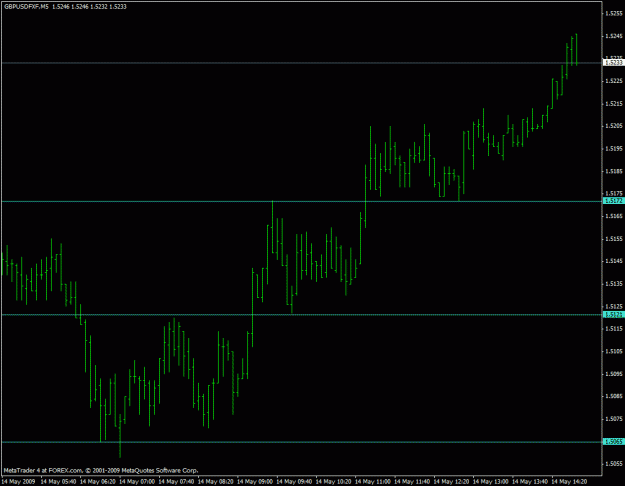Click the 14 May 09:00 time label
The width and height of the screenshot is (625, 486).
tap(255, 482)
